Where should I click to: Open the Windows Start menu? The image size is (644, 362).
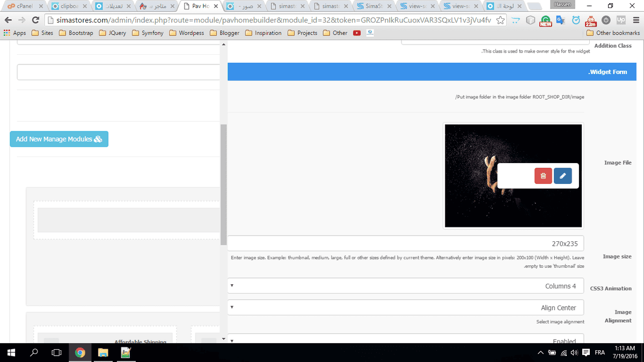(x=11, y=352)
